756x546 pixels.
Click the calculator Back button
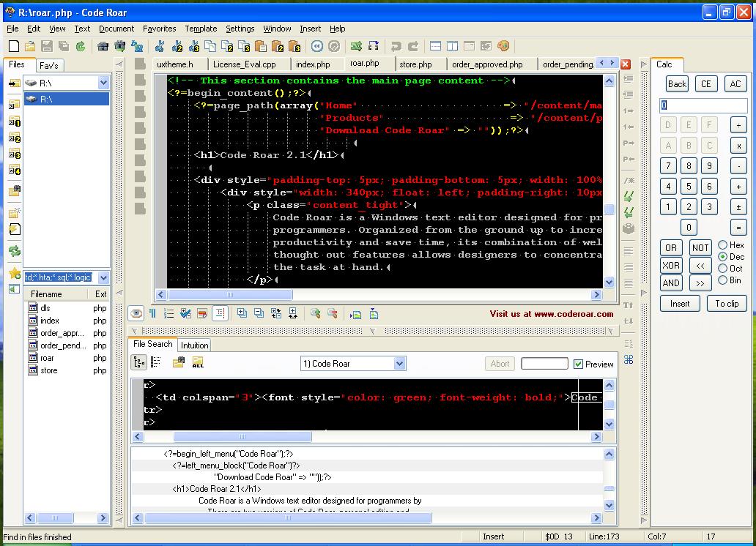(x=677, y=84)
